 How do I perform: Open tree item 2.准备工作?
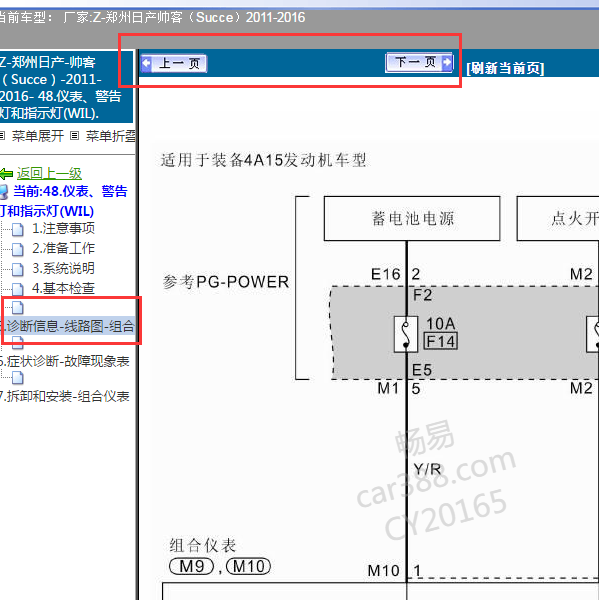(x=63, y=248)
